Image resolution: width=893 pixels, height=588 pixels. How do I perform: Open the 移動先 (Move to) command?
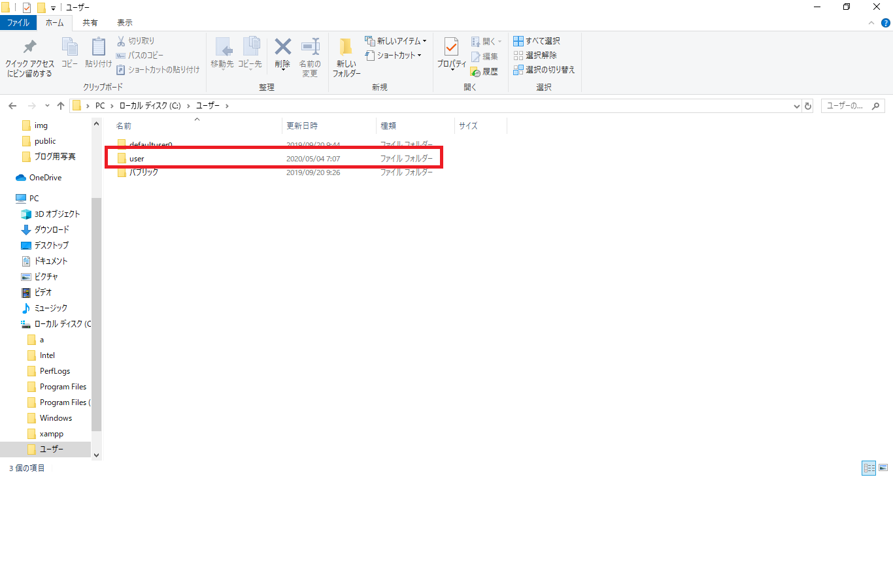coord(222,52)
